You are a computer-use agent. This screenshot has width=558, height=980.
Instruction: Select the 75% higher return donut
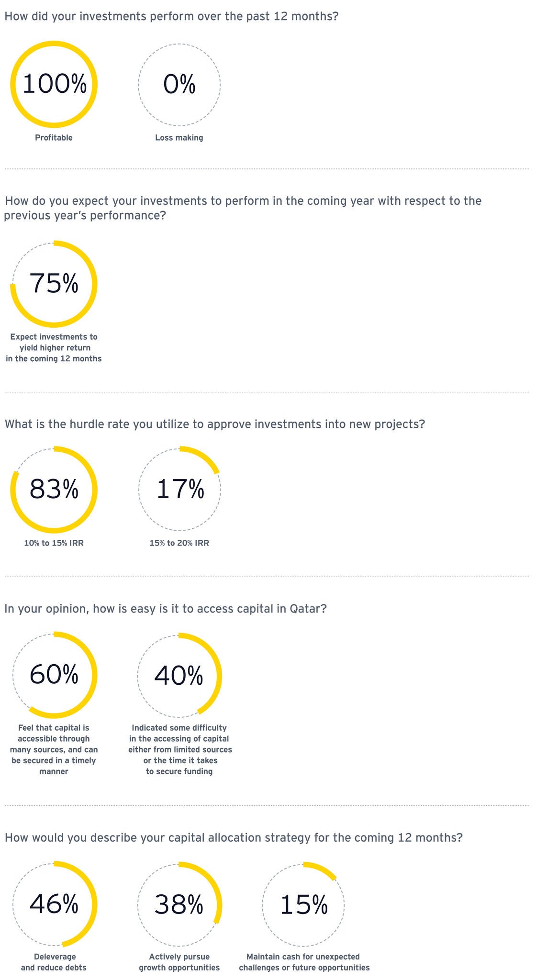54,284
